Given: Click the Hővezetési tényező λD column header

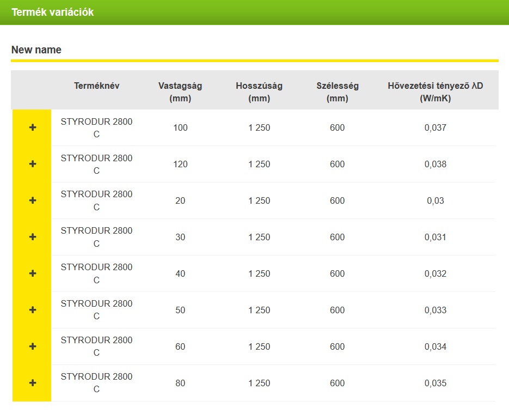Looking at the screenshot, I should (436, 92).
